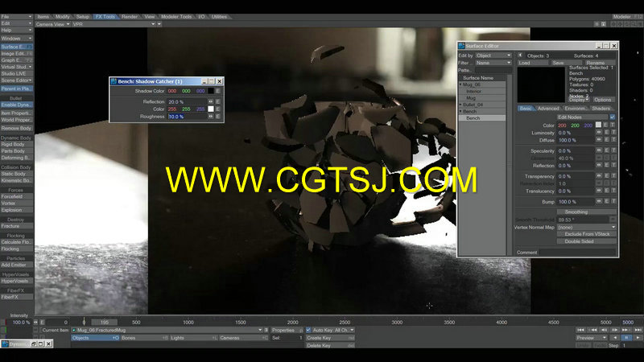The image size is (644, 362).
Task: Toggle Exclude From VStack option
Action: click(x=587, y=234)
